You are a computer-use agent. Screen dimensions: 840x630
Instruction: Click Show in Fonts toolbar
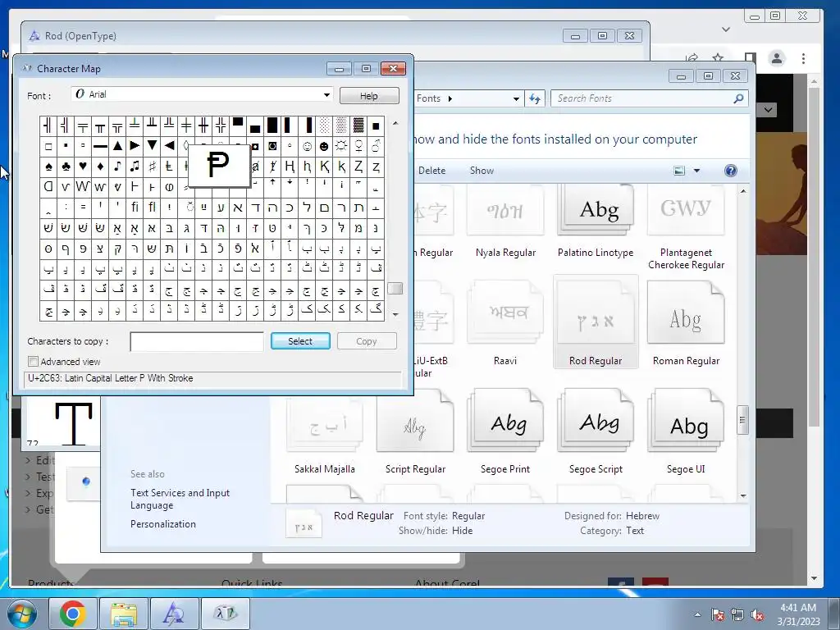482,171
